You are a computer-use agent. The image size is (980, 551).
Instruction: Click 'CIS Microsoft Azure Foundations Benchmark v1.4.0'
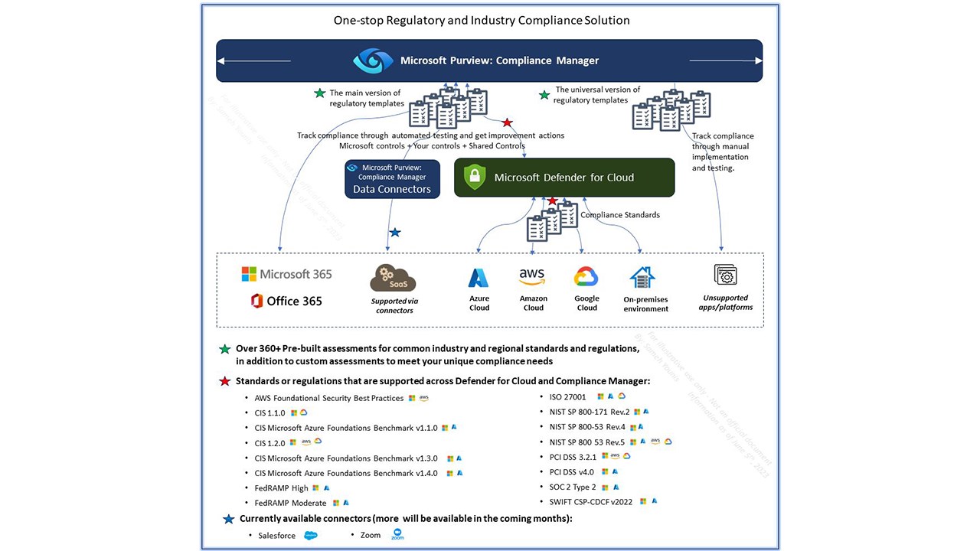[x=346, y=473]
